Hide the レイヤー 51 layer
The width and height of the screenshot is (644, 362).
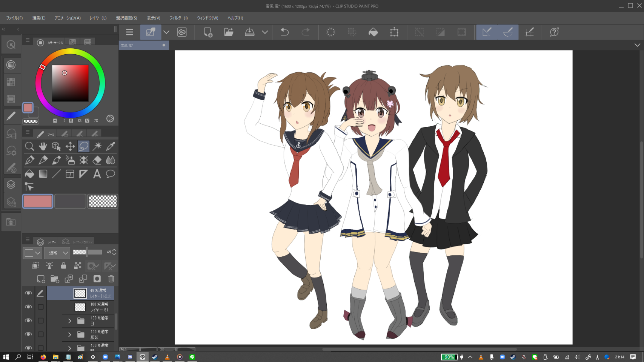(28, 307)
